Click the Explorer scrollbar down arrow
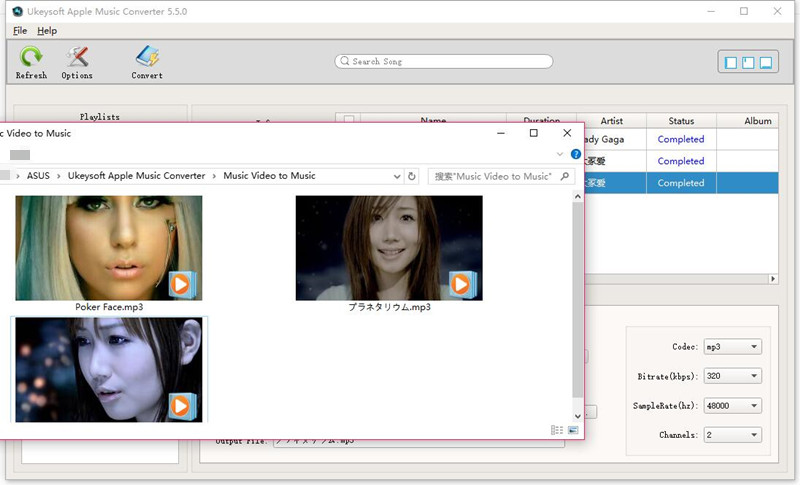This screenshot has width=800, height=485. pyautogui.click(x=578, y=416)
